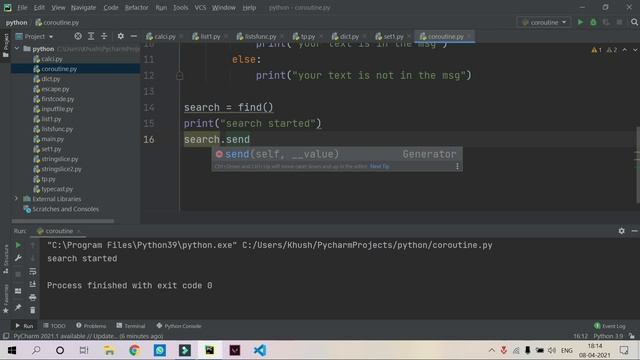Show hidden system tray icons
The image size is (640, 360).
(x=491, y=350)
